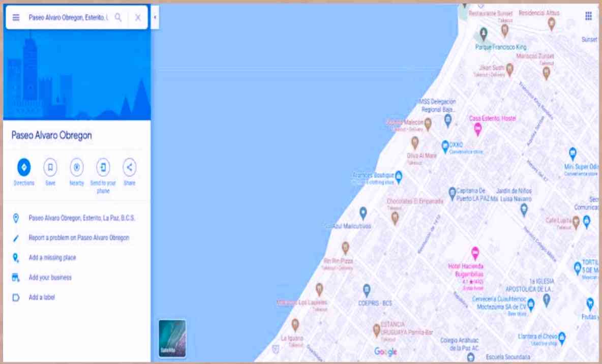Screen dimensions: 602x364
Task: Save Paseo Alvaro Obregon place
Action: [x=50, y=167]
